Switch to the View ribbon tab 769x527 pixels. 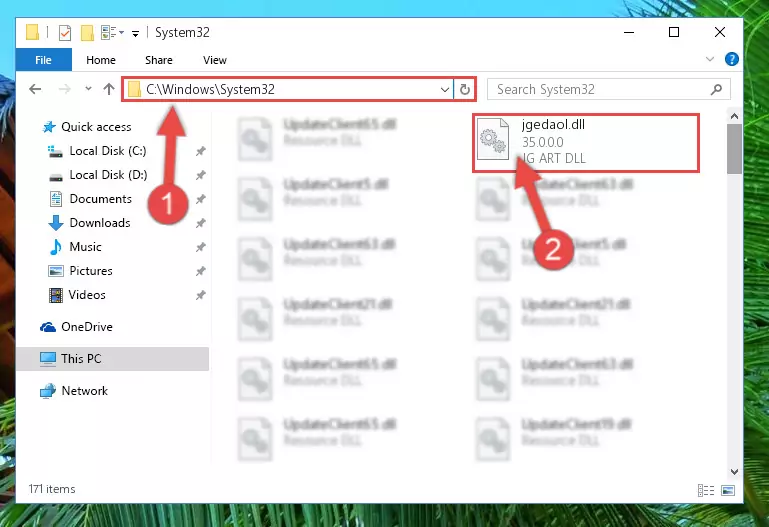(x=214, y=60)
